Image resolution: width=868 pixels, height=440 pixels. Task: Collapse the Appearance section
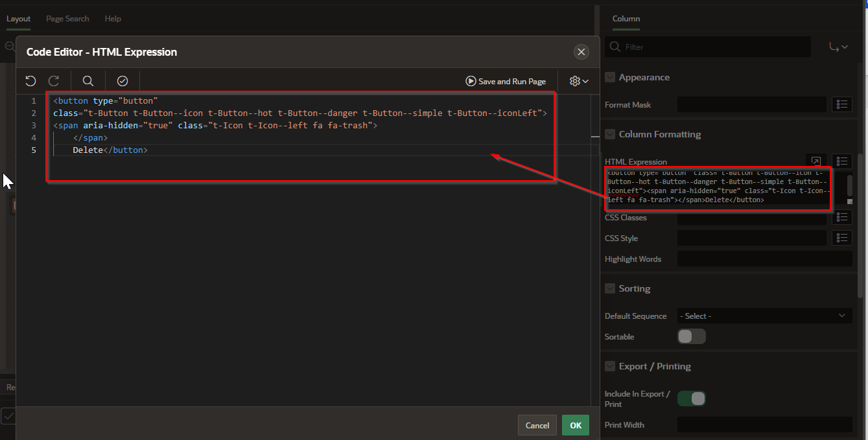(x=610, y=77)
